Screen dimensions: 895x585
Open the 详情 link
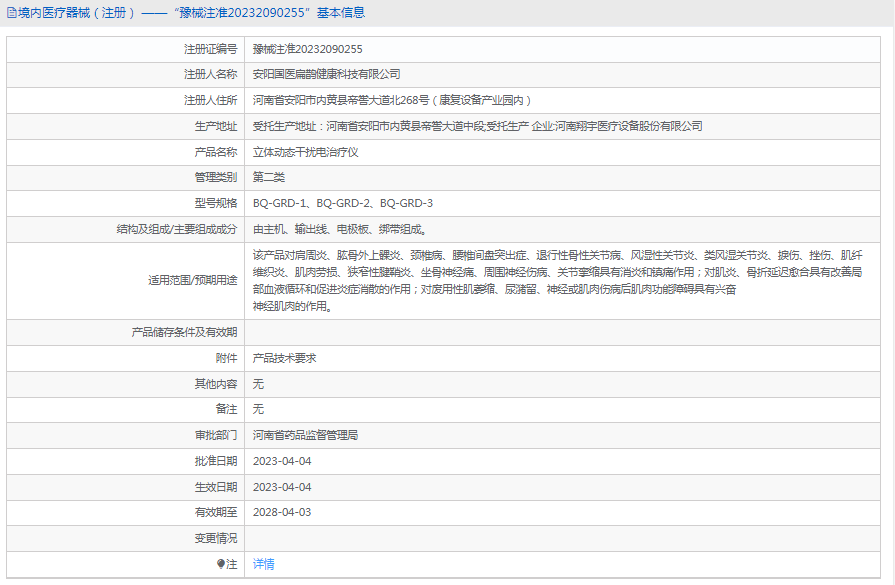click(263, 564)
